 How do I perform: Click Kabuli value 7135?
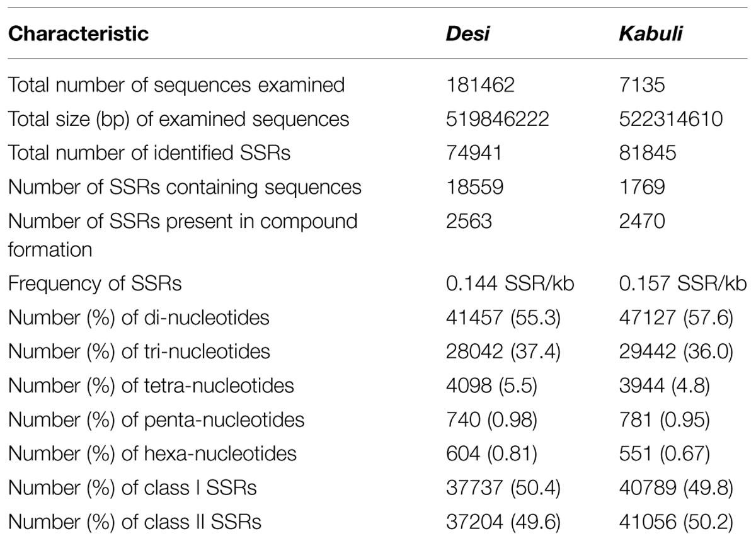641,84
